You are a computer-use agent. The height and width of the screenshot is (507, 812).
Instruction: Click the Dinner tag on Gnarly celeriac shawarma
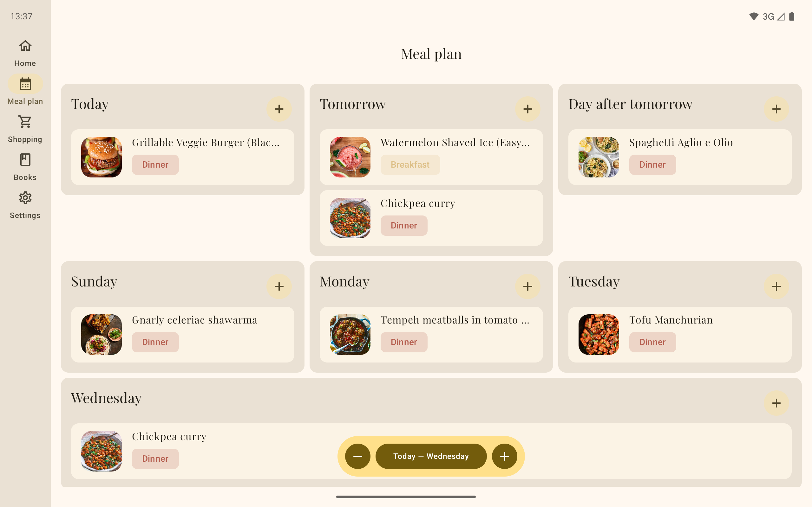[x=155, y=342]
